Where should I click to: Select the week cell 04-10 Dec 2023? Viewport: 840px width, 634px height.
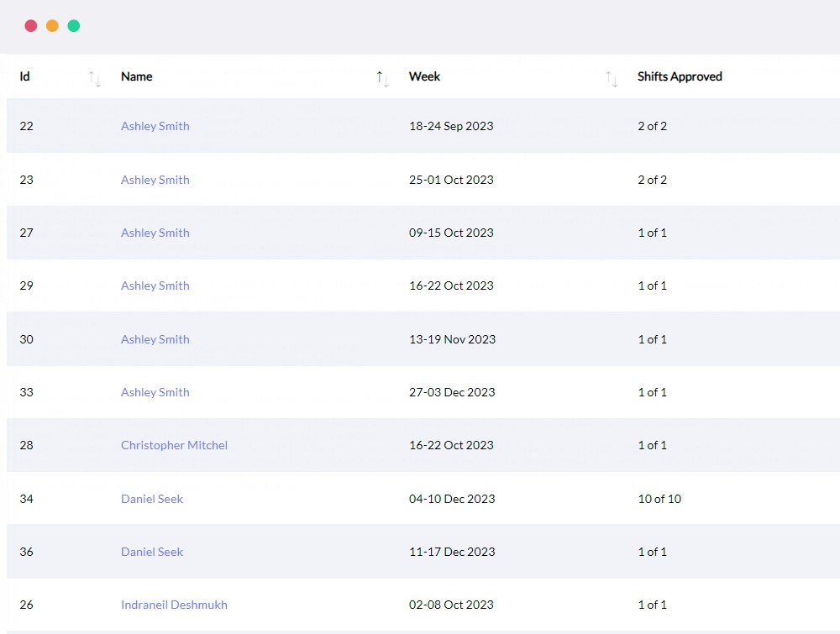tap(452, 499)
